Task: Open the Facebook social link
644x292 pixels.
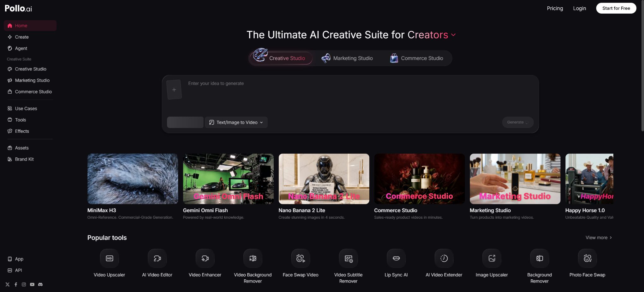Action: tap(16, 284)
